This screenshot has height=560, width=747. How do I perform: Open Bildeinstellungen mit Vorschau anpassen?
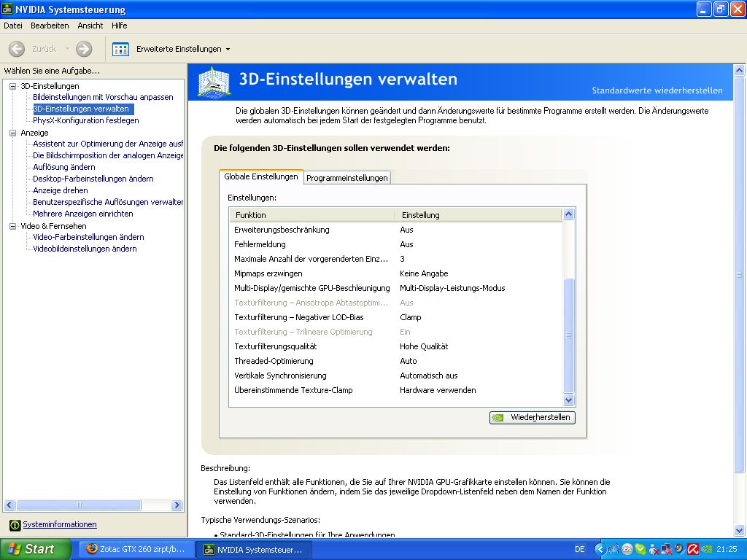[x=103, y=97]
